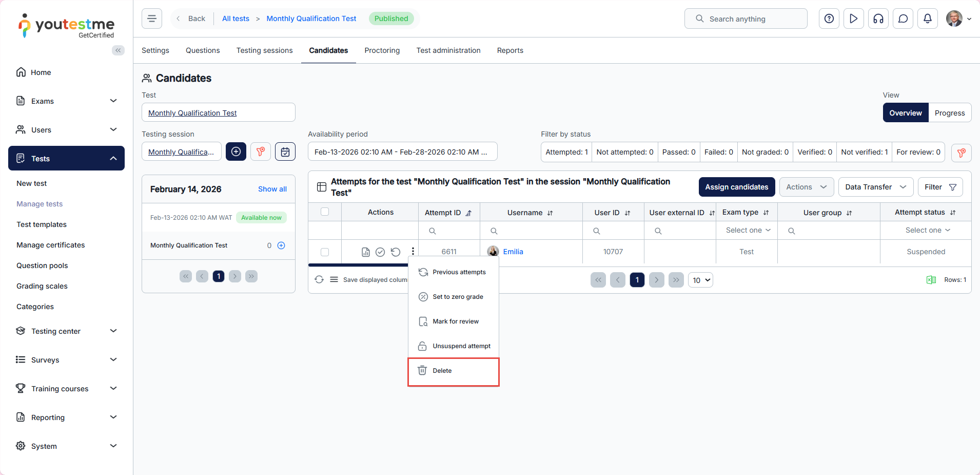Open the Attempt status Select one filter
The image size is (980, 475).
[x=927, y=230]
